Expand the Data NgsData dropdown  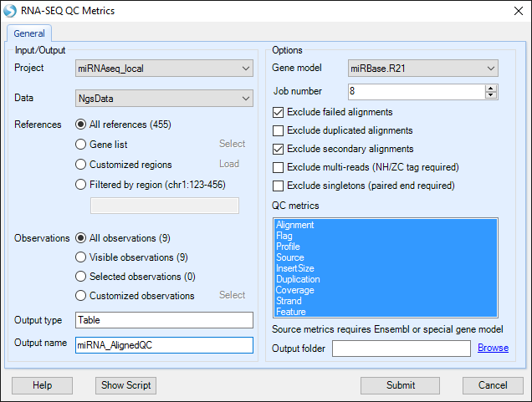point(164,99)
